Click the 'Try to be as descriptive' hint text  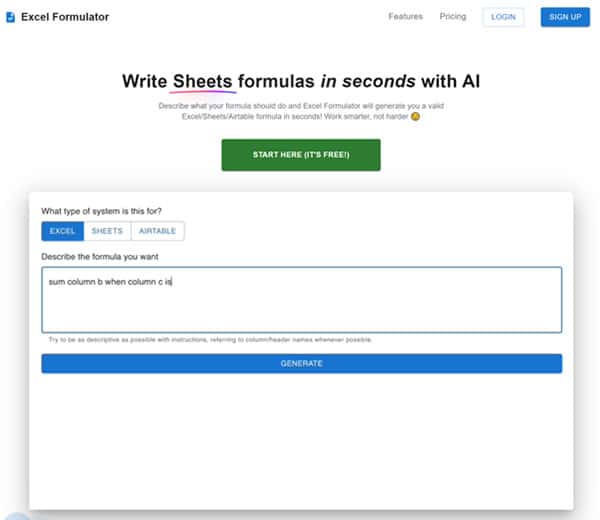210,340
